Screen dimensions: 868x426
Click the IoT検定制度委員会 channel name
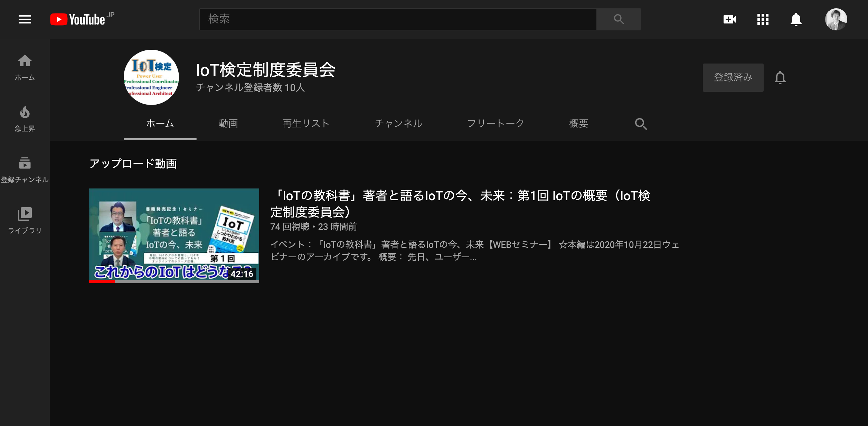coord(266,70)
